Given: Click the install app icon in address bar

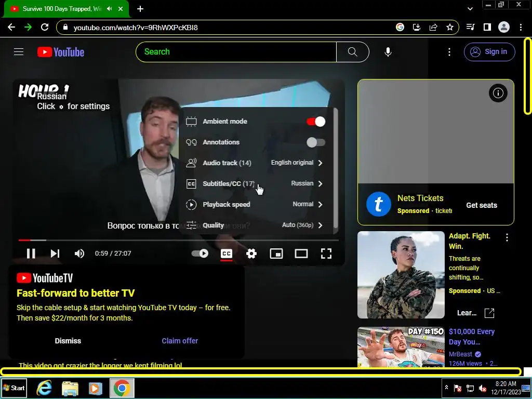Looking at the screenshot, I should [417, 28].
